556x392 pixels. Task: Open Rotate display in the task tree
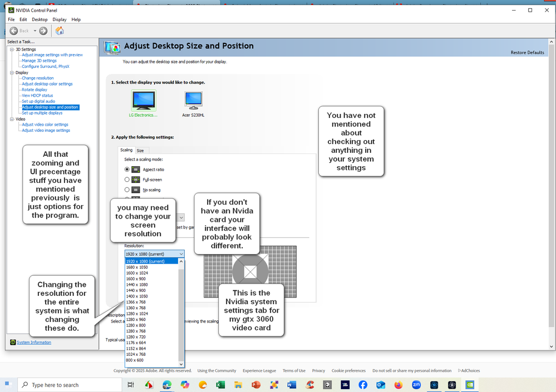(35, 90)
